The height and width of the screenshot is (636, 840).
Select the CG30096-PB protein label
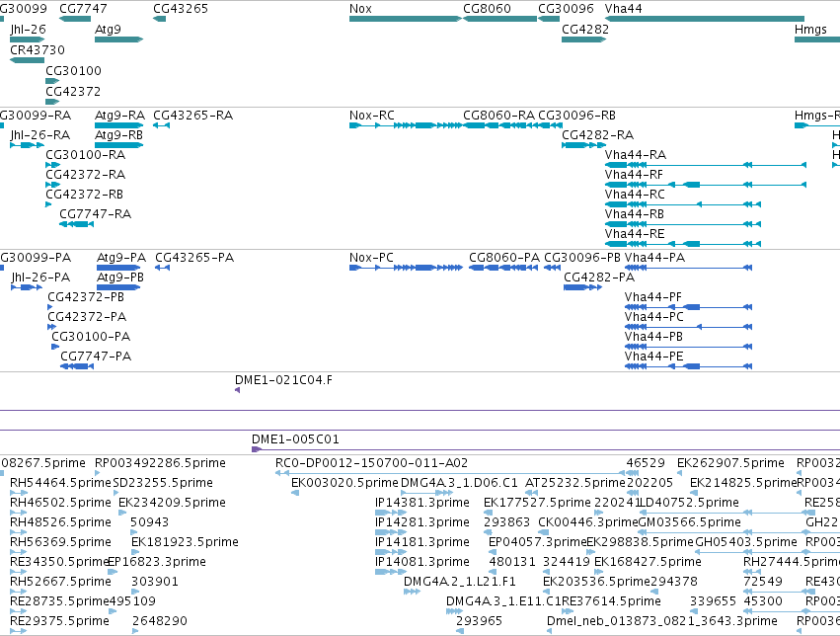(x=582, y=258)
